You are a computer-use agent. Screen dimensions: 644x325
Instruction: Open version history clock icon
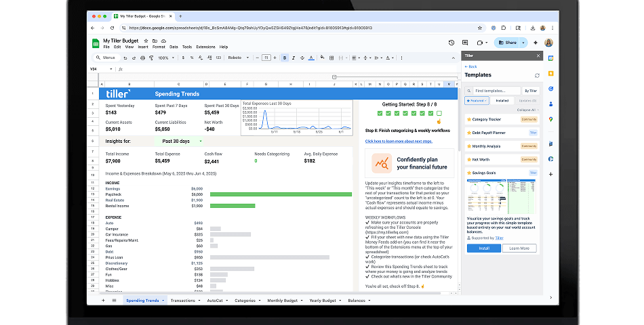click(451, 43)
